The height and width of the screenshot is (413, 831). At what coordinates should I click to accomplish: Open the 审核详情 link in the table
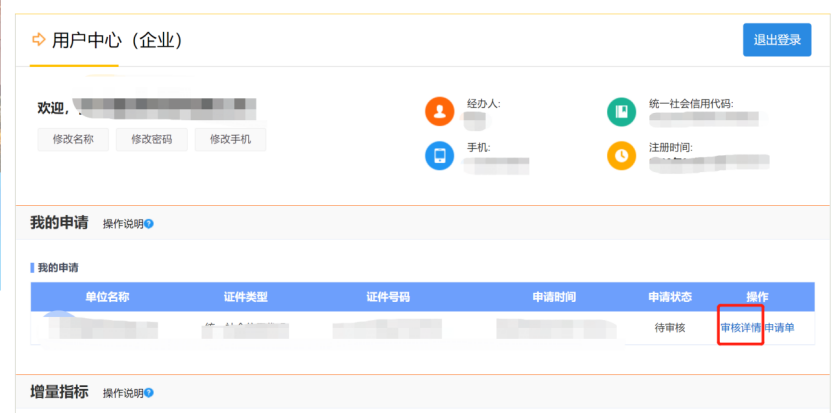pos(740,327)
